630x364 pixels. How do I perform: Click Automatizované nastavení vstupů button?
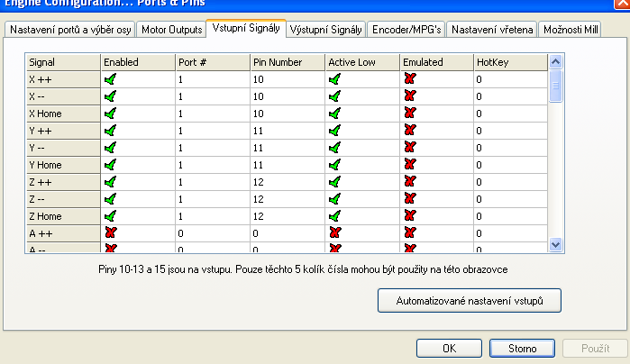coord(469,299)
